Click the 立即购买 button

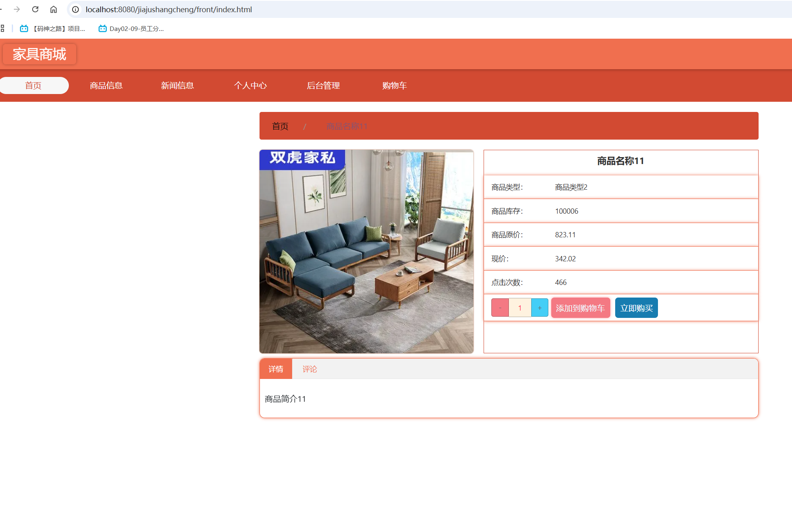point(636,308)
